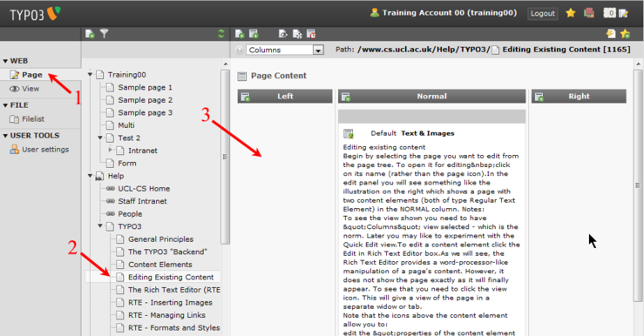Open the open-documents edit icon in top bar
The image size is (644, 336).
point(623,13)
